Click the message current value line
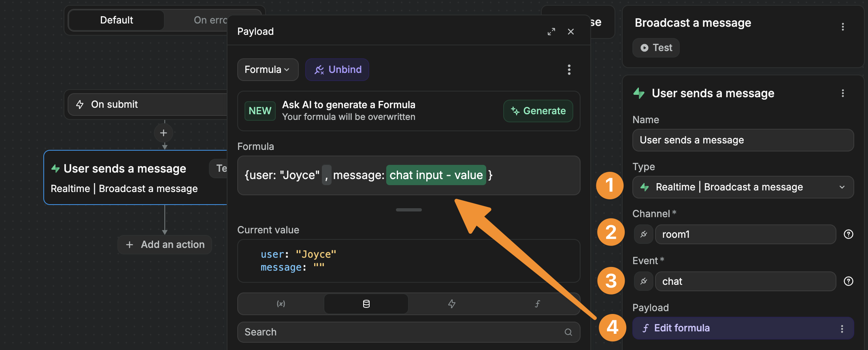The image size is (868, 350). tap(292, 267)
